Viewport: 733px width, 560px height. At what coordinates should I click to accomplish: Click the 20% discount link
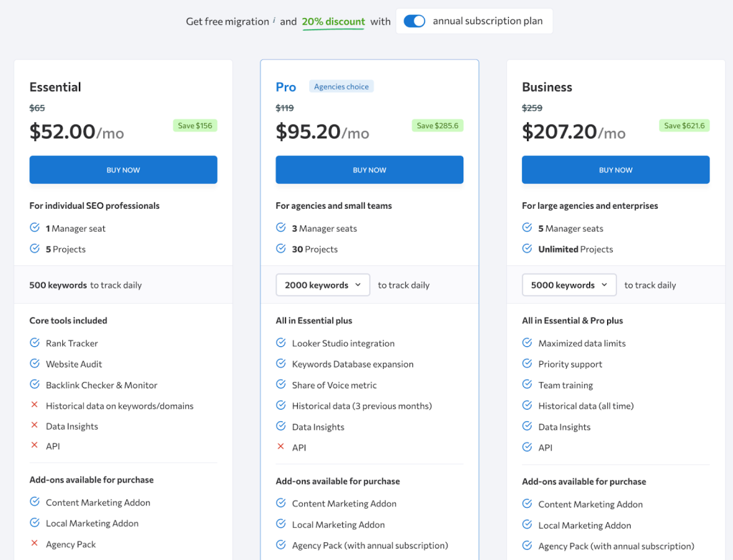point(333,22)
